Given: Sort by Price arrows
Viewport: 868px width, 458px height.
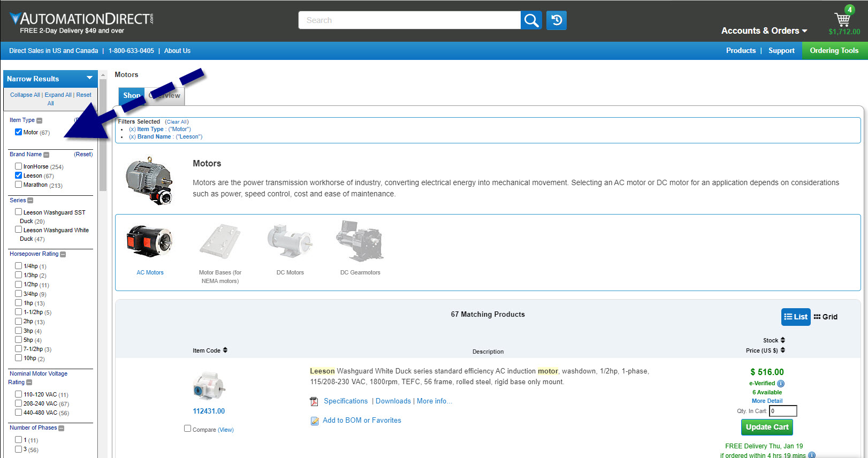Looking at the screenshot, I should point(783,350).
